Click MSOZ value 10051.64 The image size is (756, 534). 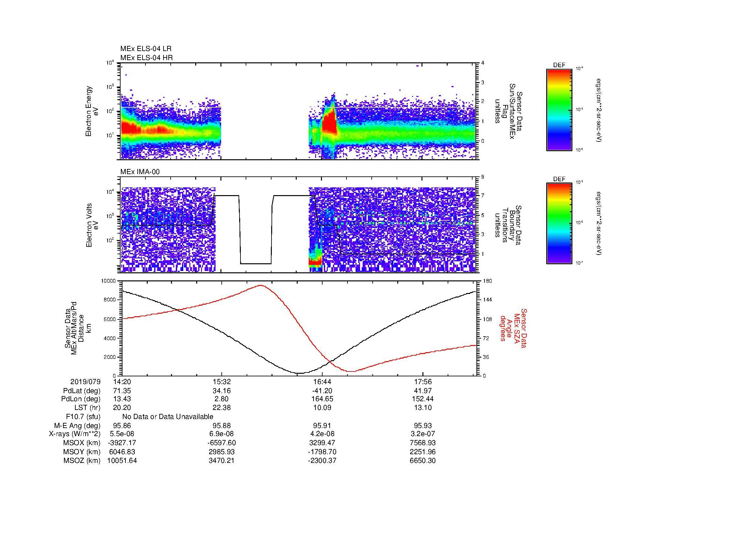click(x=122, y=461)
